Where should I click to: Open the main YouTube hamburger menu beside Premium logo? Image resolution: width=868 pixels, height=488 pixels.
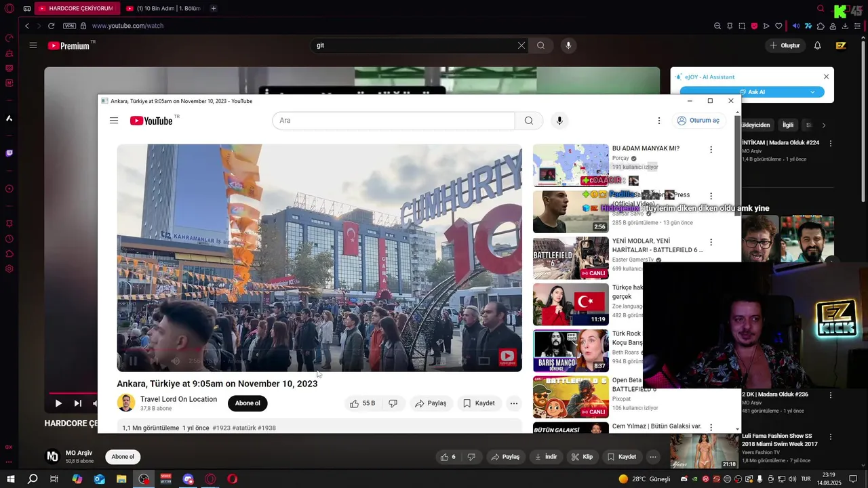click(33, 45)
